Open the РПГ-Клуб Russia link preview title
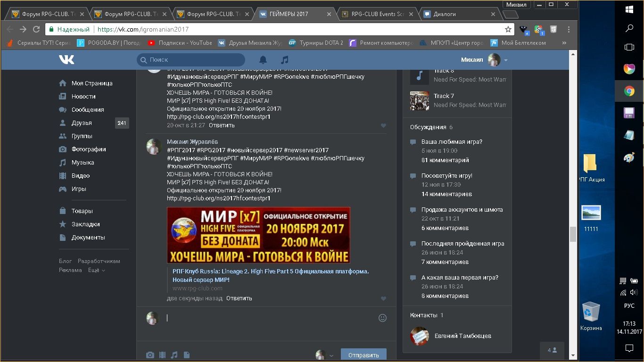Viewport: 644px width, 362px height. [271, 275]
